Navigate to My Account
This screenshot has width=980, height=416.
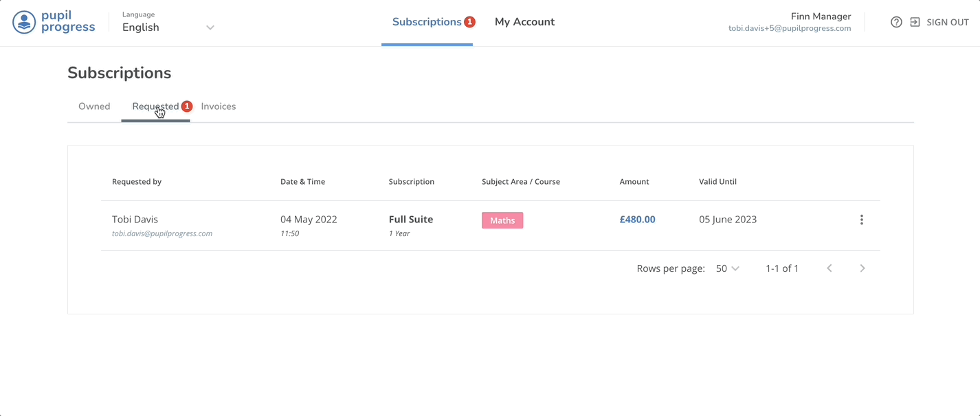tap(524, 21)
